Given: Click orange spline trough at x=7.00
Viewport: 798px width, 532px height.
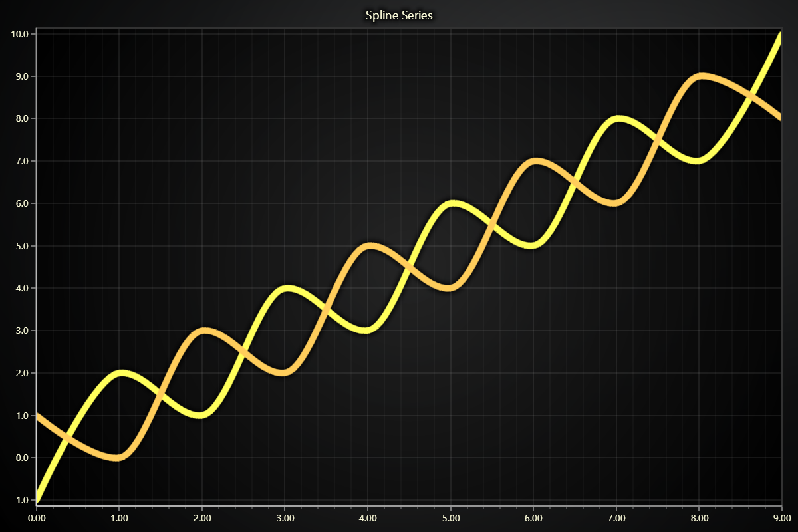Looking at the screenshot, I should click(614, 203).
